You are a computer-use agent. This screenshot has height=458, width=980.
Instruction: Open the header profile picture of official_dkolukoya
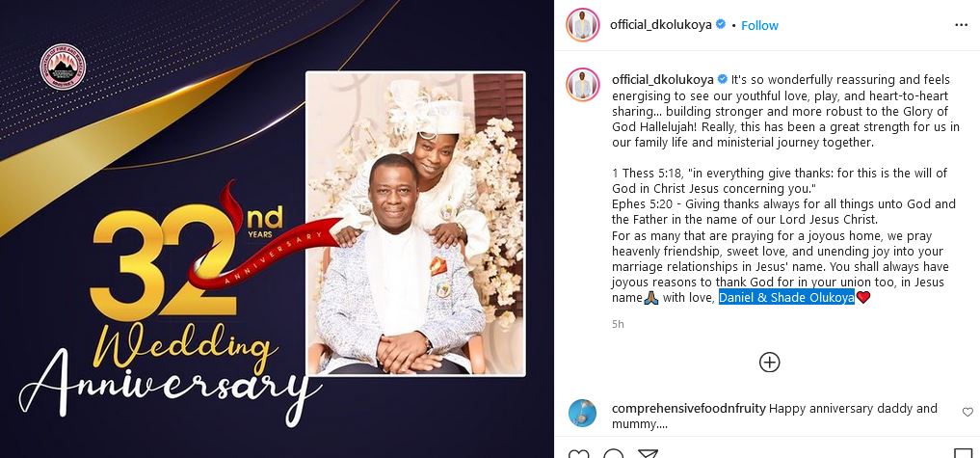[582, 25]
